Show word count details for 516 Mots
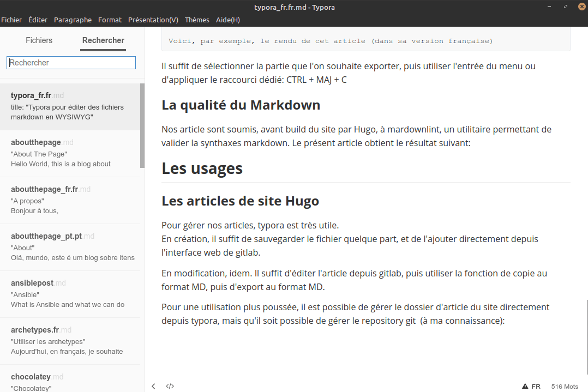The height and width of the screenshot is (392, 588). click(x=565, y=387)
